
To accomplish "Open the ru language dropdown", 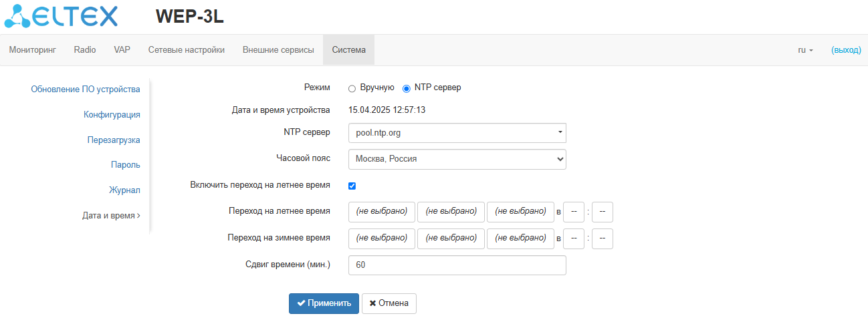I will (x=805, y=50).
